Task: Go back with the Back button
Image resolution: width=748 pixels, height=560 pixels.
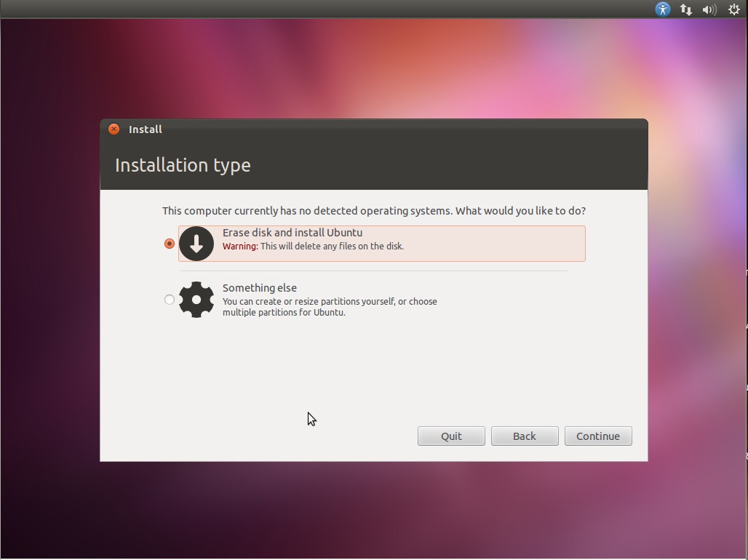Action: [525, 436]
